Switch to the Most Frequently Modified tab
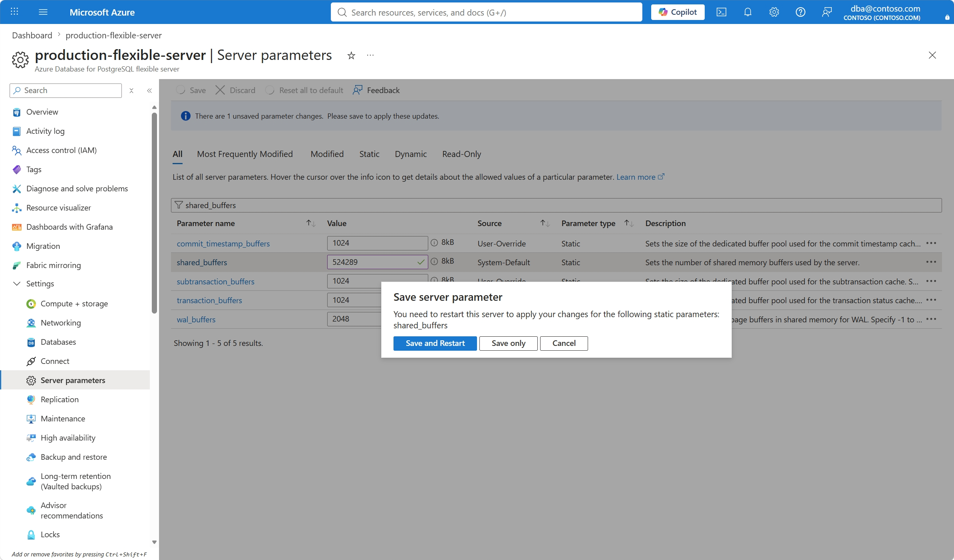This screenshot has width=954, height=560. 245,154
